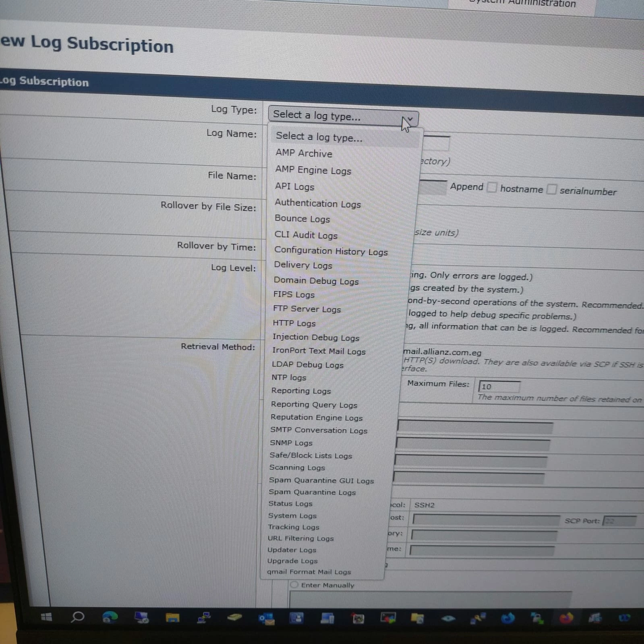The height and width of the screenshot is (644, 644).
Task: Pick Delivery Logs from list
Action: [x=303, y=265]
